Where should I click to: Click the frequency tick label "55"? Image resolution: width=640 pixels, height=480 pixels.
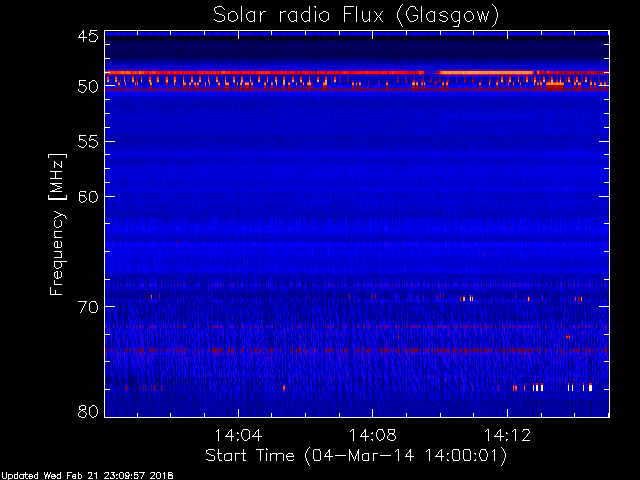[88, 142]
